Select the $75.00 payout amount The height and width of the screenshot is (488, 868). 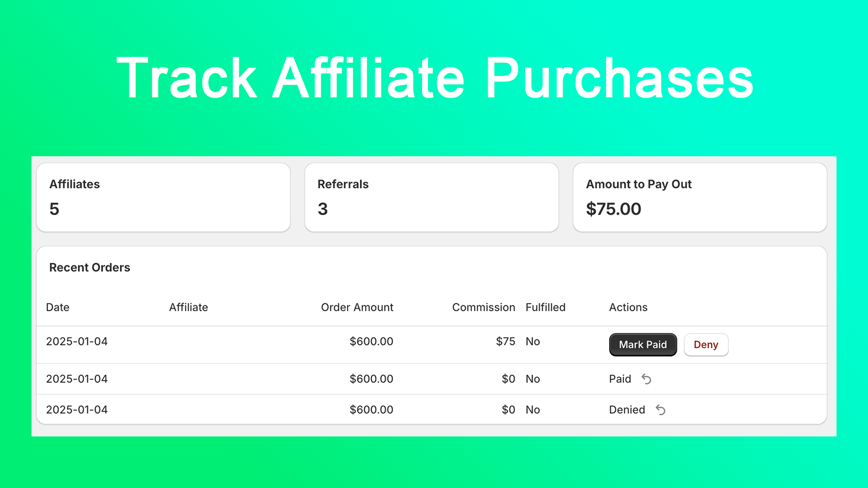point(614,209)
